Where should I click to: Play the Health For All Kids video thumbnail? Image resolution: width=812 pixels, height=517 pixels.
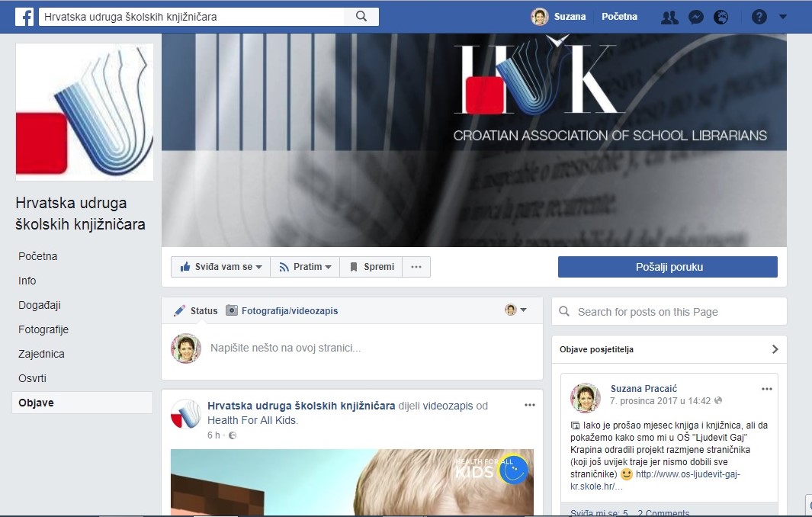click(x=352, y=482)
